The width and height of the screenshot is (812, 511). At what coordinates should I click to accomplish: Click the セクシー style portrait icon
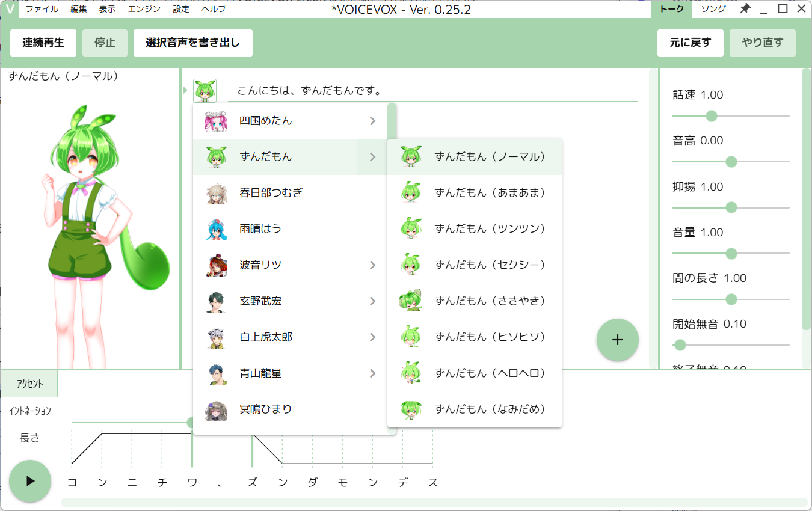[x=410, y=265]
